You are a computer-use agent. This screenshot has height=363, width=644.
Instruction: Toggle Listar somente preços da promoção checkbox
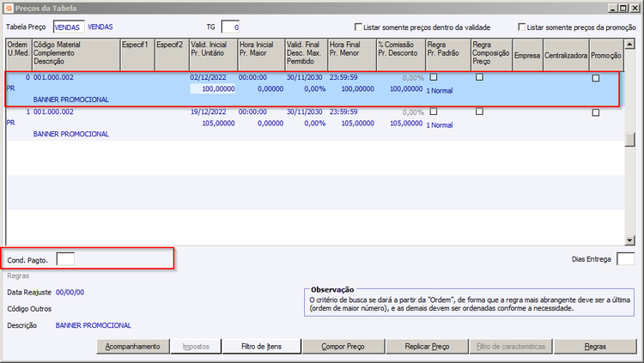tap(522, 27)
